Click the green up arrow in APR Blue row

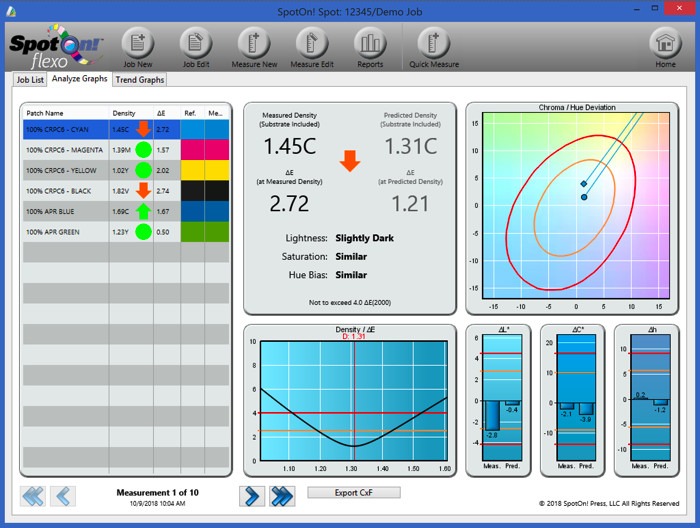click(143, 211)
